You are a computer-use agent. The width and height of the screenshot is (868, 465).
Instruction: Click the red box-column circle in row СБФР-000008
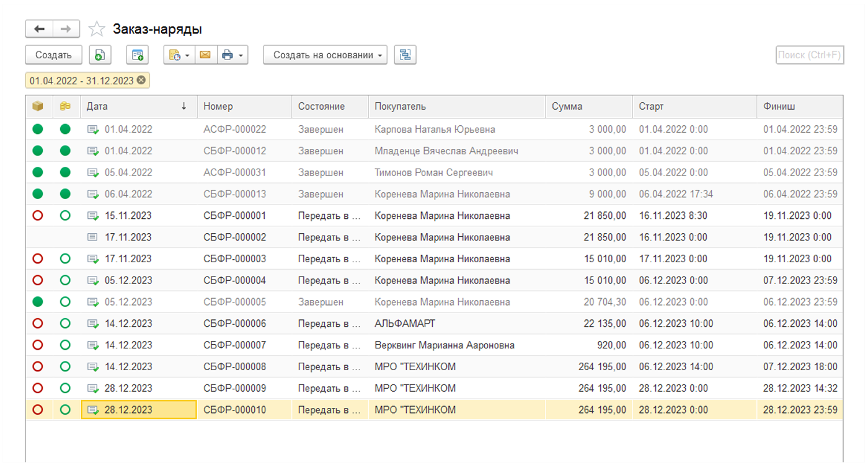tap(38, 366)
